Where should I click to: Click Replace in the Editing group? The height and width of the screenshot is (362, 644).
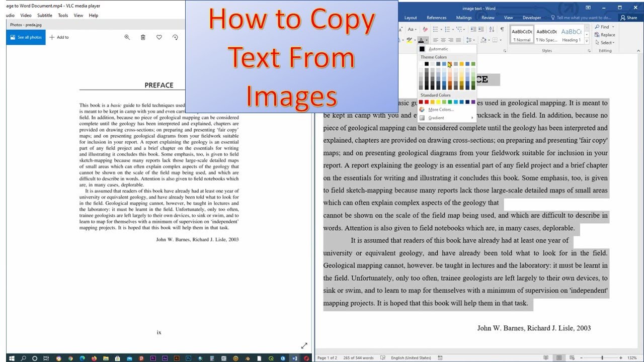604,35
